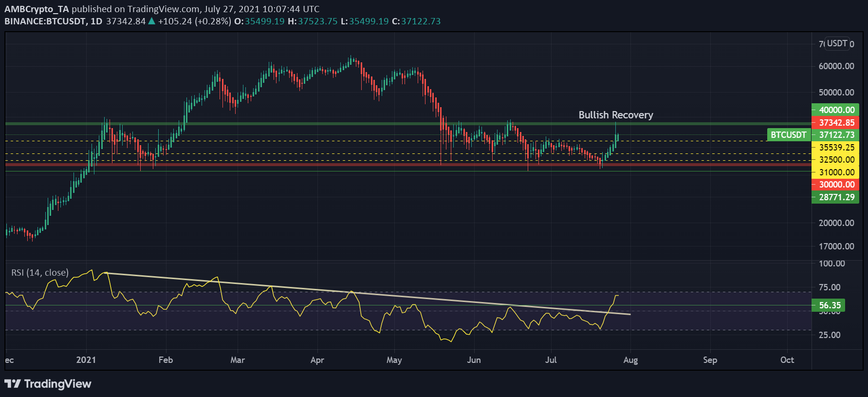The height and width of the screenshot is (397, 868).
Task: Click the Sep label on time axis
Action: tap(710, 360)
